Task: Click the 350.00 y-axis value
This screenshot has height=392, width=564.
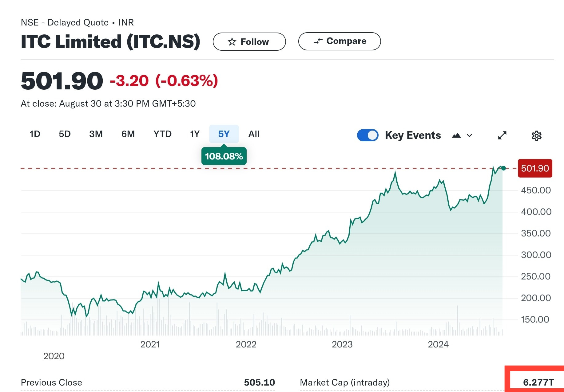Action: pyautogui.click(x=536, y=233)
